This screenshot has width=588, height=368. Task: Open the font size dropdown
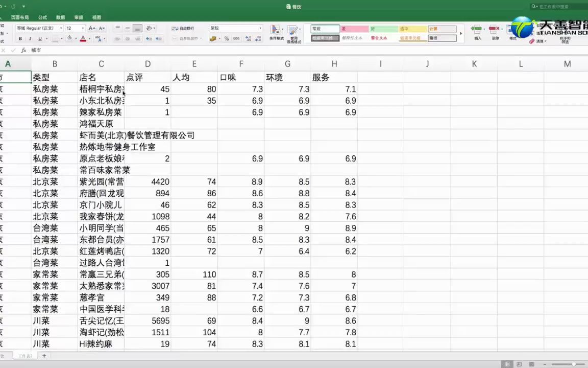click(82, 28)
